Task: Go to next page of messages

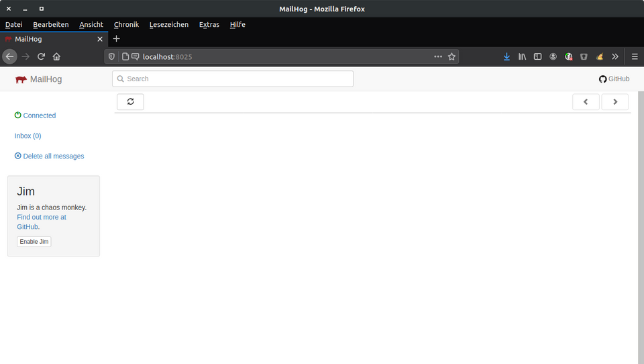Action: pyautogui.click(x=615, y=101)
